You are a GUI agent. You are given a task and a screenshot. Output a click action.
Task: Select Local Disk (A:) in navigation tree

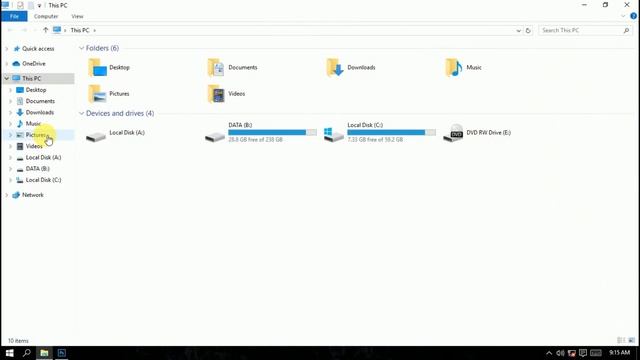point(43,158)
